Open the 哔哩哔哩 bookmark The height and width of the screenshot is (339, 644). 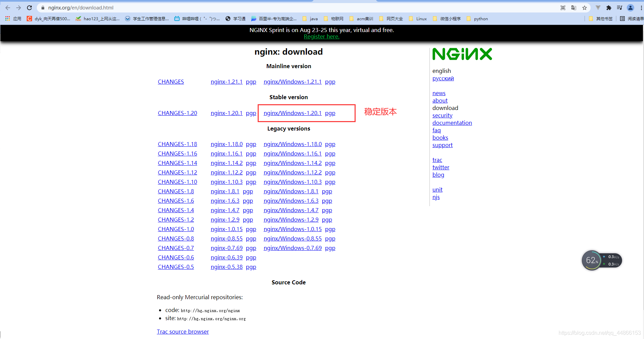tap(197, 19)
